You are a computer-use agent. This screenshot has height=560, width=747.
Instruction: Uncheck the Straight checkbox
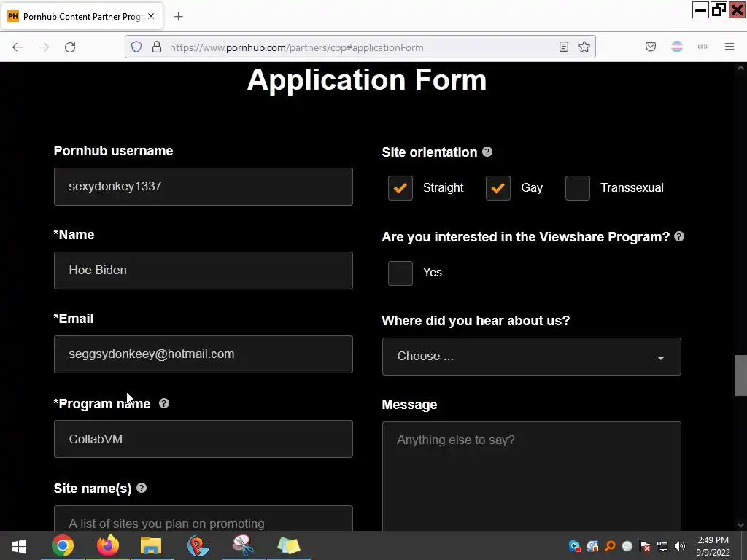[x=400, y=187]
